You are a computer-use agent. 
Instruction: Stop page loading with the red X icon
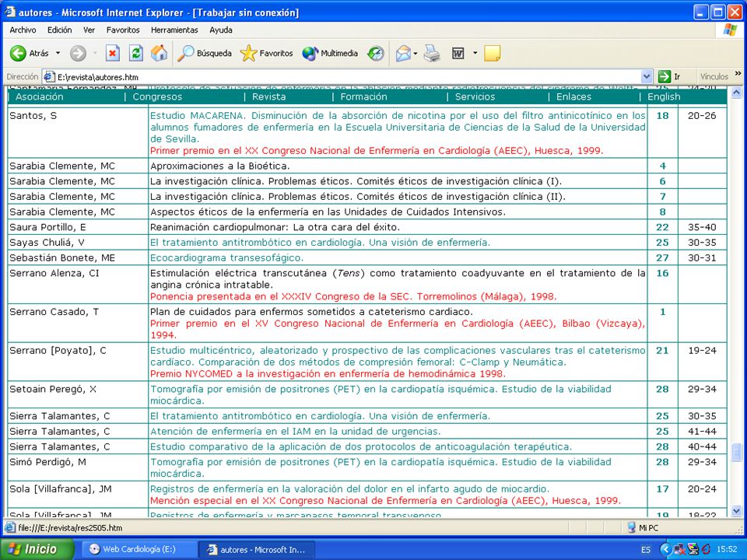tap(112, 54)
